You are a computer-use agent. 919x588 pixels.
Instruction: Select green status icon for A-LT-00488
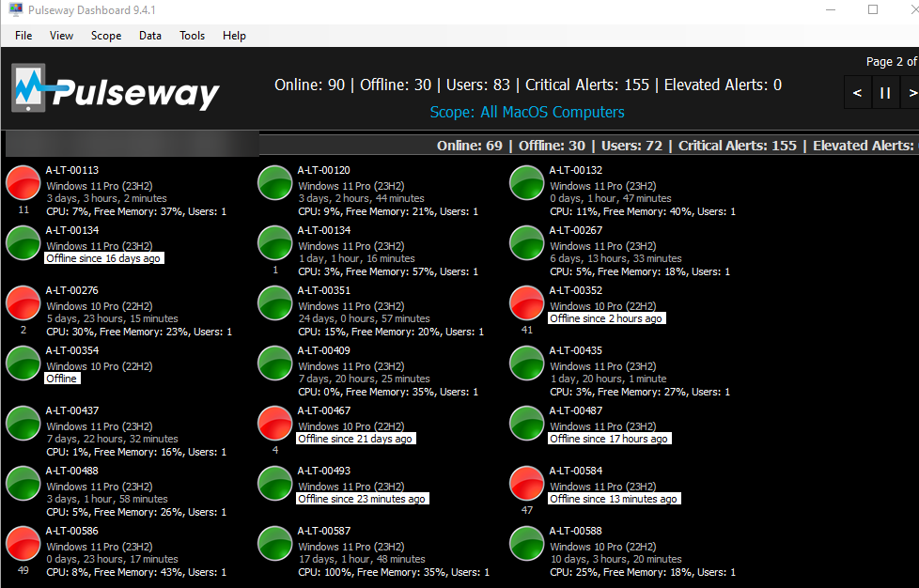pos(23,483)
